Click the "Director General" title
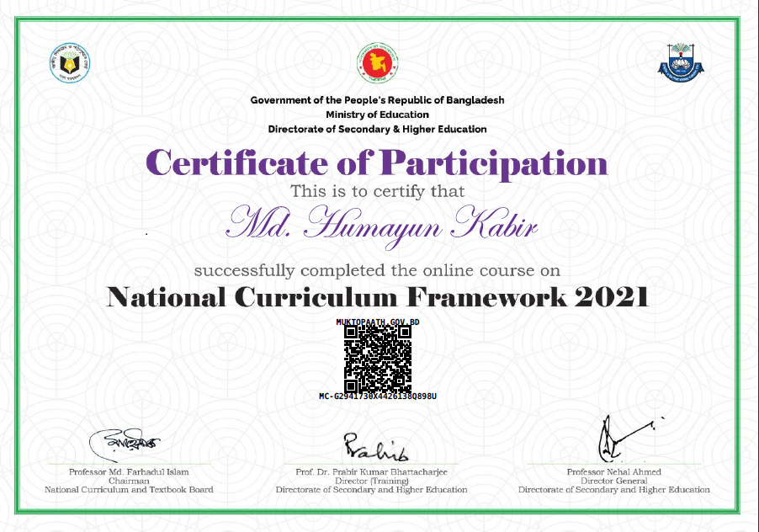This screenshot has width=759, height=532. (613, 481)
